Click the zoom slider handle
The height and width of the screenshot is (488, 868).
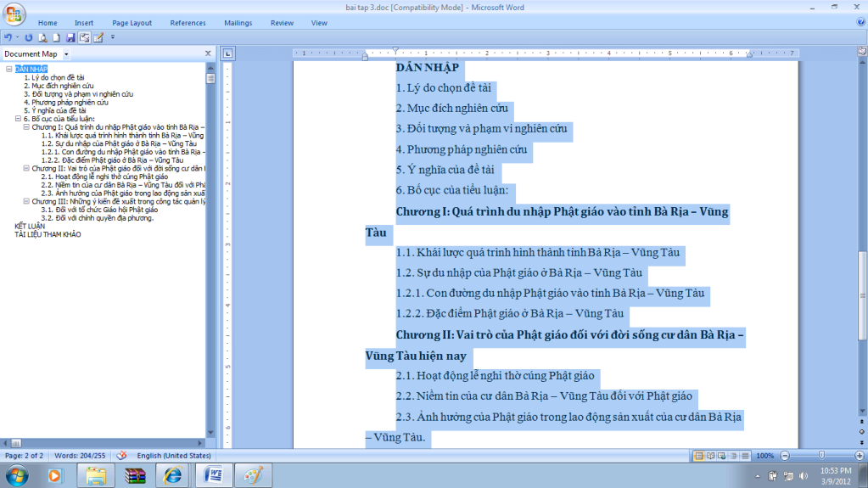click(x=820, y=456)
